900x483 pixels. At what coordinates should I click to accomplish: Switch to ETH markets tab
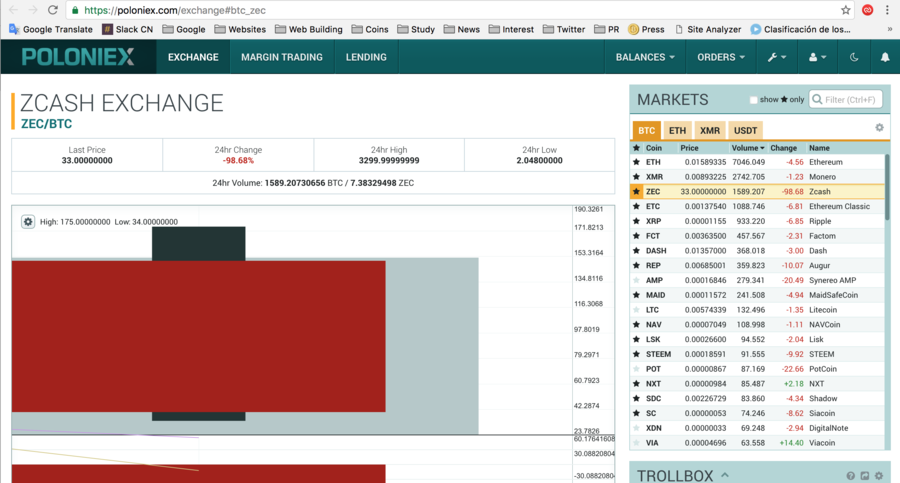tap(677, 130)
